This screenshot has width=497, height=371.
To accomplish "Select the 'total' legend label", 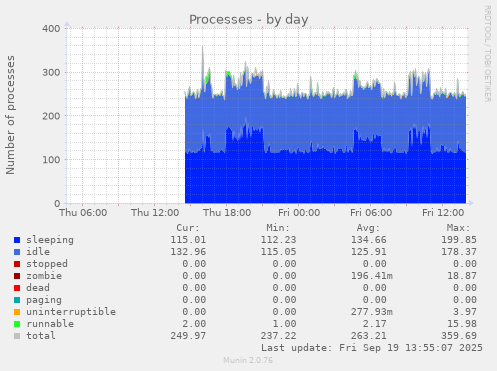I will coord(41,336).
